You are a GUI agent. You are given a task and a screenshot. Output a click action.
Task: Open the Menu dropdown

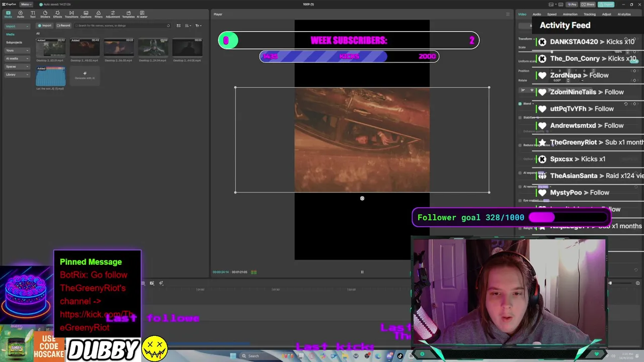point(26,4)
